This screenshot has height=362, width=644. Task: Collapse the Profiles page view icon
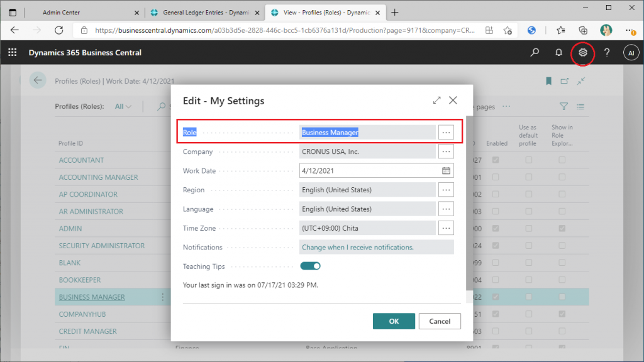[580, 81]
